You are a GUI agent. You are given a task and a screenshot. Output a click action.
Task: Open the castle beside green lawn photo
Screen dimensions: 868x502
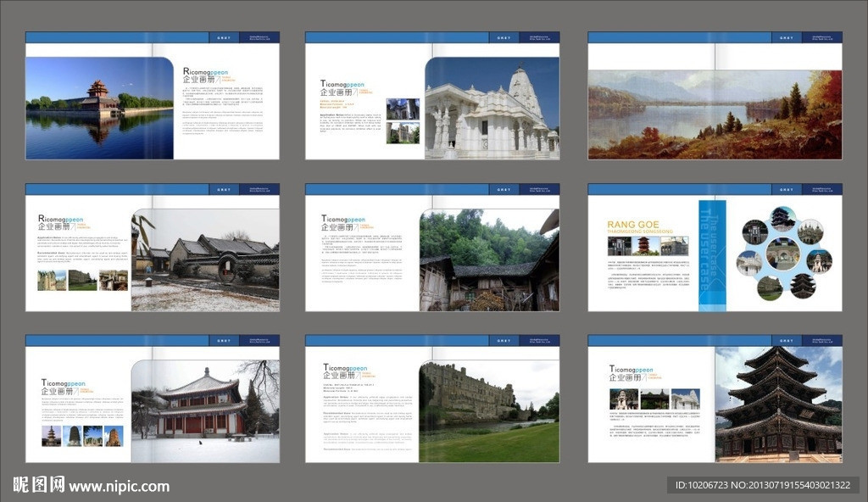coord(489,411)
